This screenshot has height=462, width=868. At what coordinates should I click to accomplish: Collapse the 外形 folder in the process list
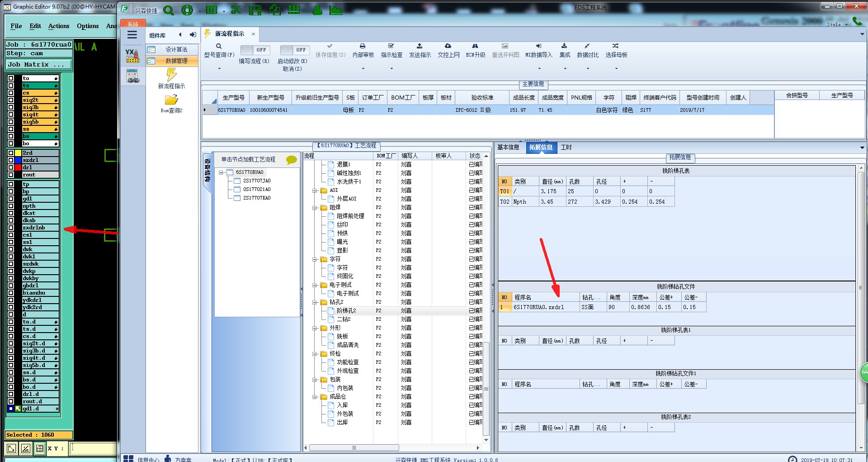[315, 328]
